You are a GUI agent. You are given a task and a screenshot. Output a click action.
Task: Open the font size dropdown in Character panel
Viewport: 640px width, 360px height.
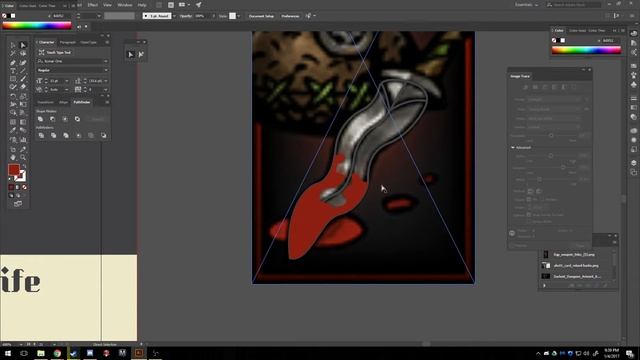click(67, 81)
